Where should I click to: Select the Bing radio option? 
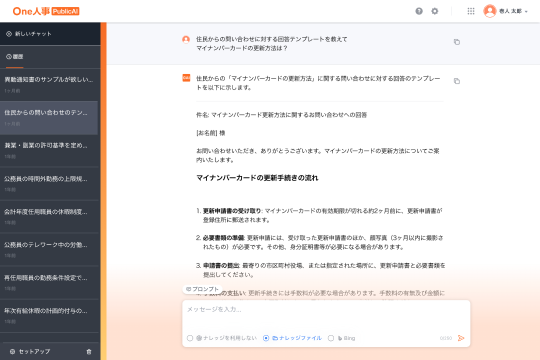click(341, 338)
